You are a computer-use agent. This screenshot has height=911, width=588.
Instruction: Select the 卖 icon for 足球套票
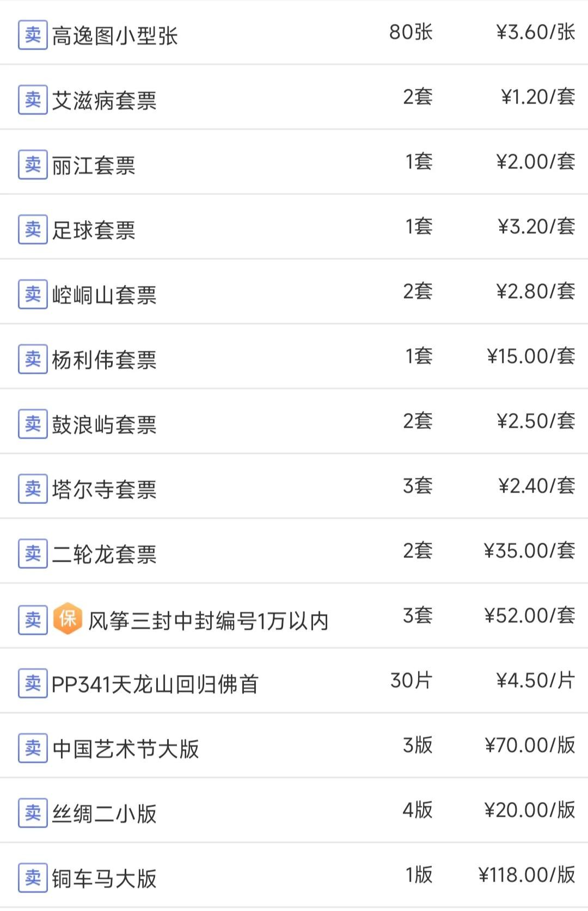[33, 229]
